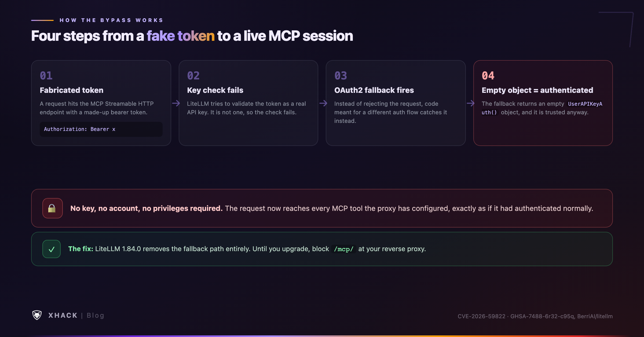The width and height of the screenshot is (644, 337).
Task: Click the arrow between steps 01 and 02
Action: (176, 103)
